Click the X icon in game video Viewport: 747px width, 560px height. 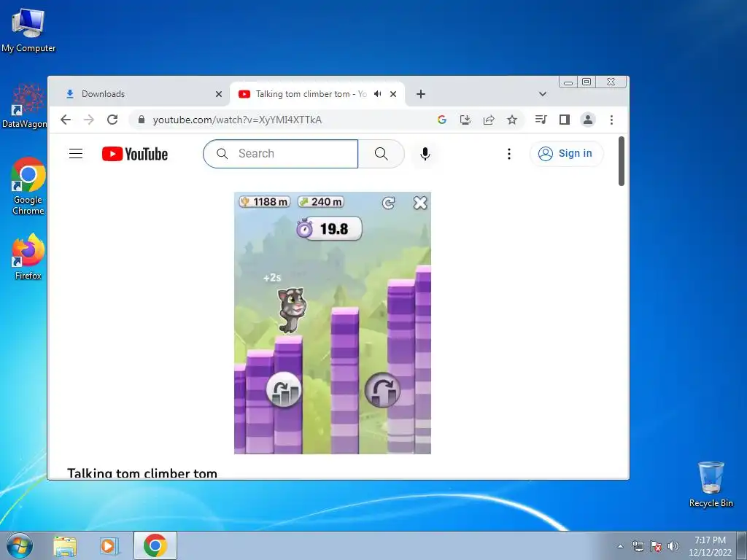click(420, 203)
